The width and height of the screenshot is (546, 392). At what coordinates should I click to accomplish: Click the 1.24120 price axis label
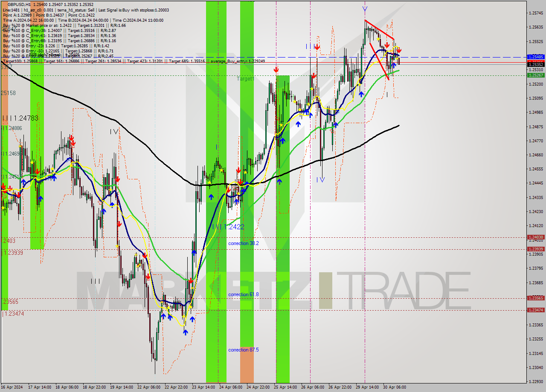[536, 226]
